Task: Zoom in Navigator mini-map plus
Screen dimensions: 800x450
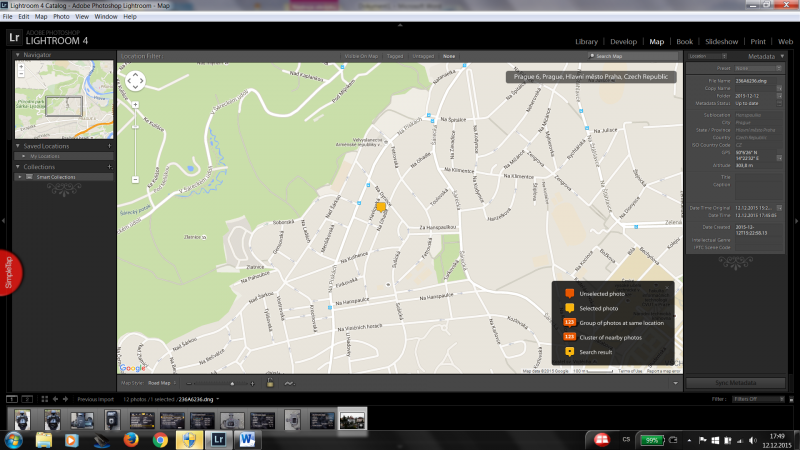Action: [x=21, y=67]
